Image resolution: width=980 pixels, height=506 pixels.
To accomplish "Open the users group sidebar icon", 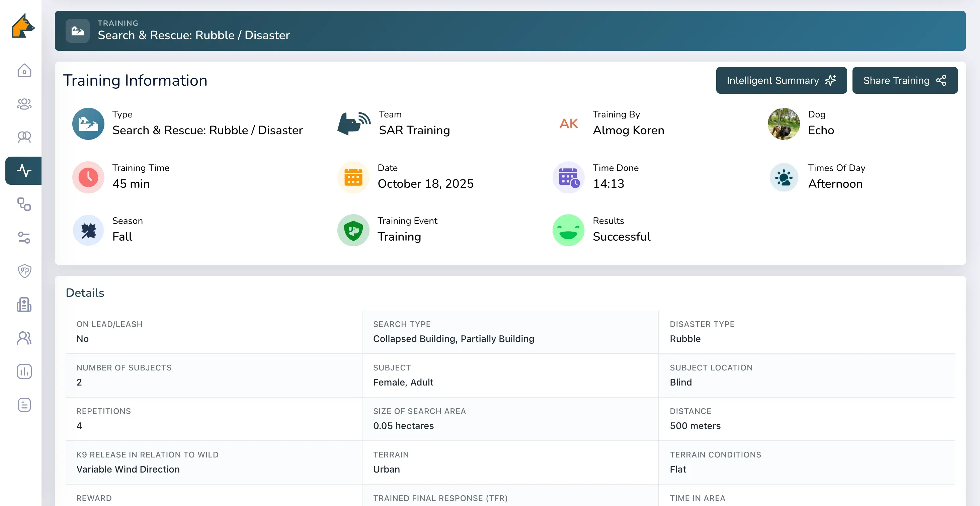I will (24, 103).
